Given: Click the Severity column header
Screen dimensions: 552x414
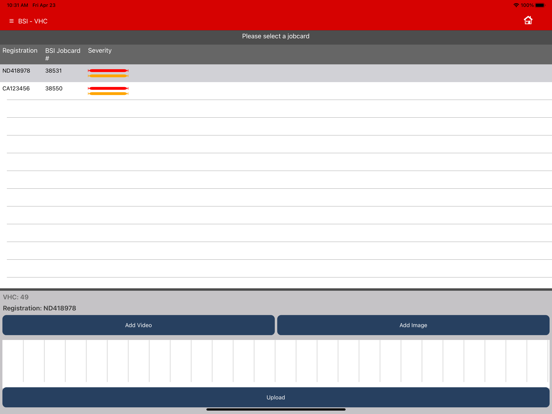Looking at the screenshot, I should [100, 51].
